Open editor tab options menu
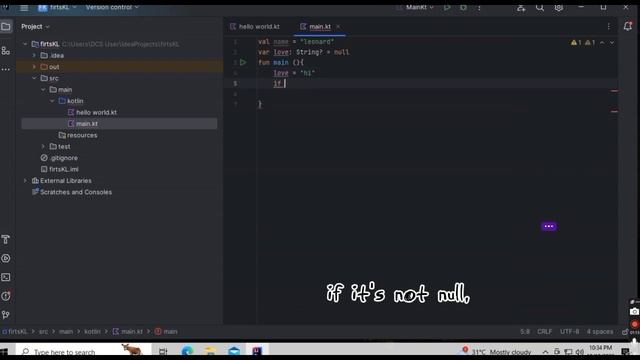Image resolution: width=640 pixels, height=360 pixels. (x=609, y=27)
